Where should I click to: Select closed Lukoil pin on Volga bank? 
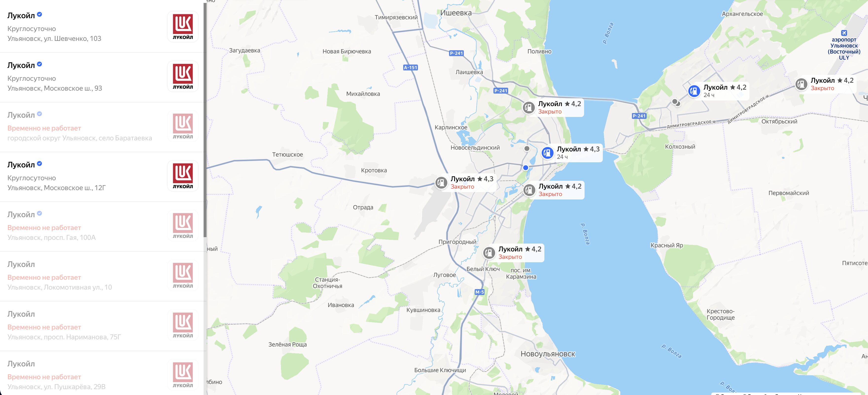[529, 190]
